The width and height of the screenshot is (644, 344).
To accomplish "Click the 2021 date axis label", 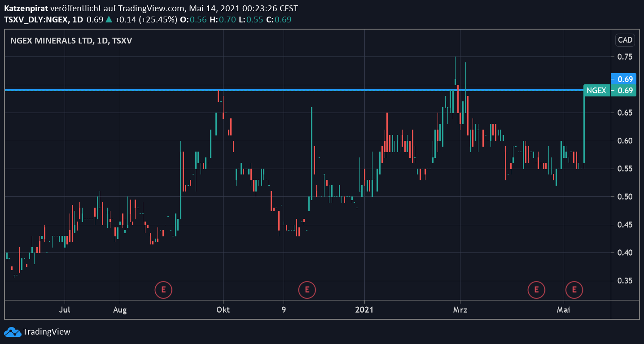I will pyautogui.click(x=364, y=309).
